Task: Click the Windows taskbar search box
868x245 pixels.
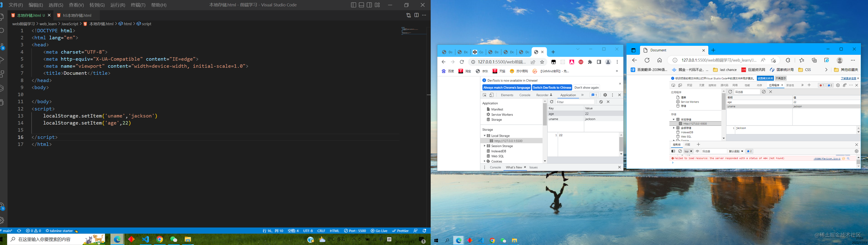Action: pyautogui.click(x=56, y=239)
